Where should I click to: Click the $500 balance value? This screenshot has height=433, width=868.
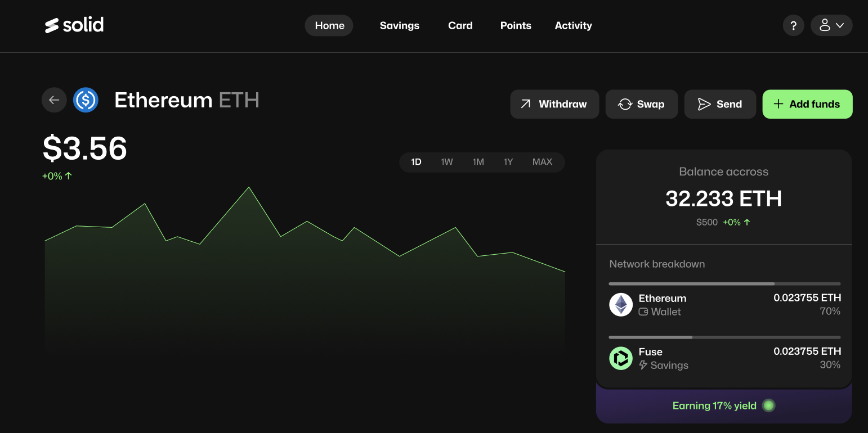click(707, 222)
